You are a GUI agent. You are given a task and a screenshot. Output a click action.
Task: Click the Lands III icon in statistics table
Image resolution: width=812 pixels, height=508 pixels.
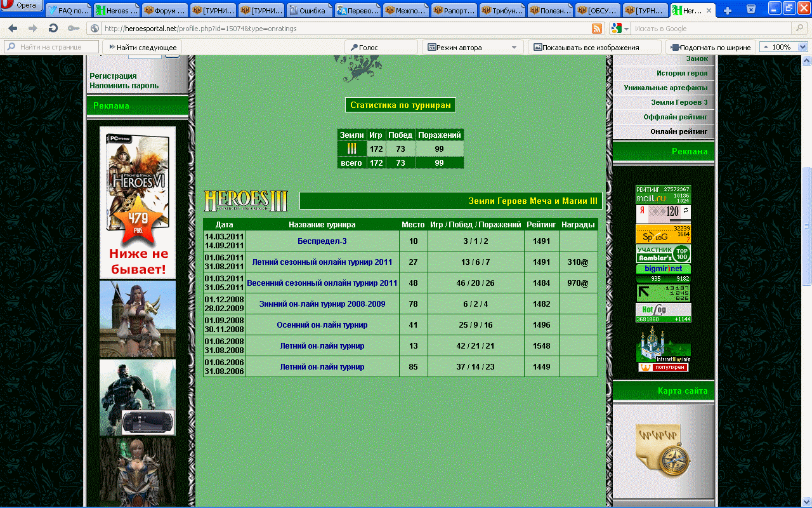(351, 149)
